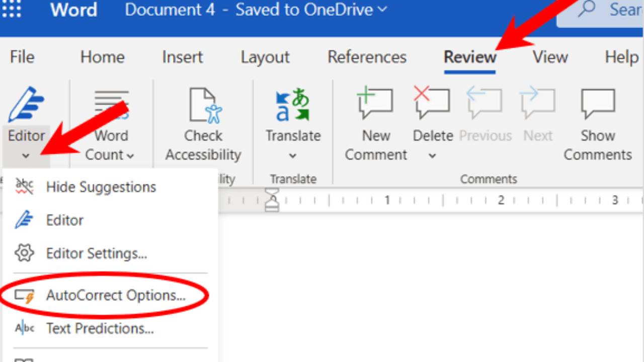Switch to the References tab
The image size is (644, 362).
coord(367,57)
